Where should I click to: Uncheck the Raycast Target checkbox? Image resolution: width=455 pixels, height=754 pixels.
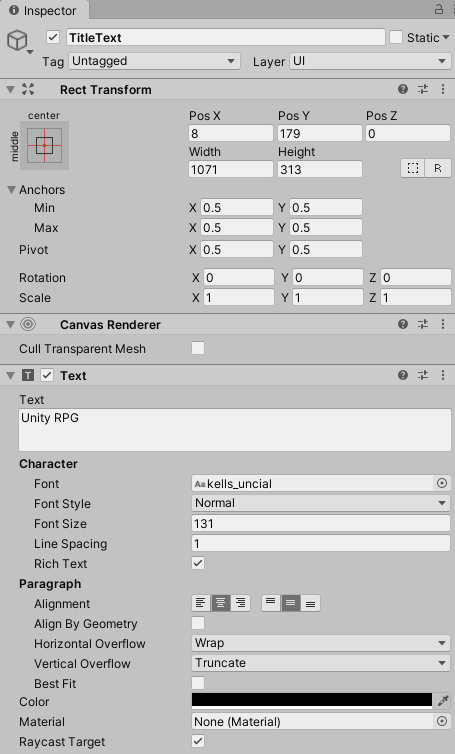[198, 741]
